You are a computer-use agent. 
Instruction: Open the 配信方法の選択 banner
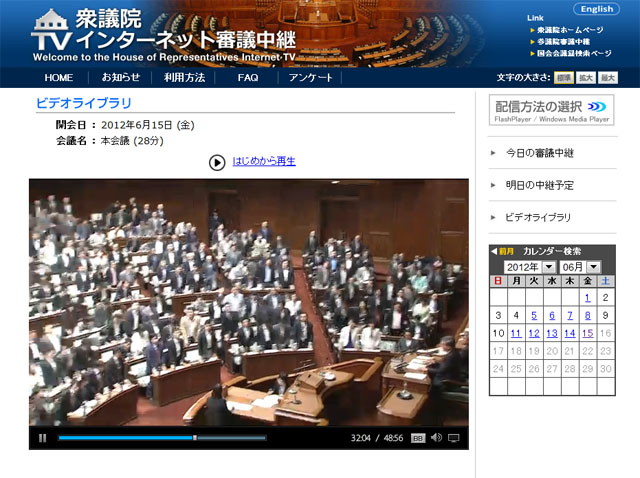(551, 110)
